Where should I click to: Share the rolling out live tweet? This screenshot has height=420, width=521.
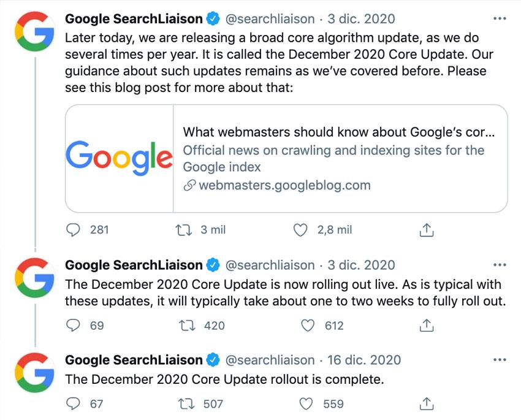[427, 326]
